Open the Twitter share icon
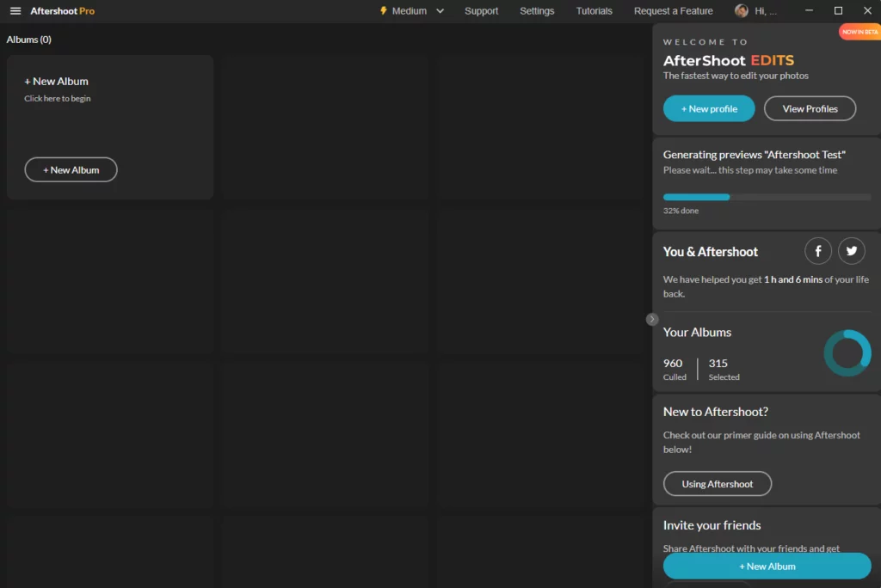Image resolution: width=881 pixels, height=588 pixels. click(852, 251)
